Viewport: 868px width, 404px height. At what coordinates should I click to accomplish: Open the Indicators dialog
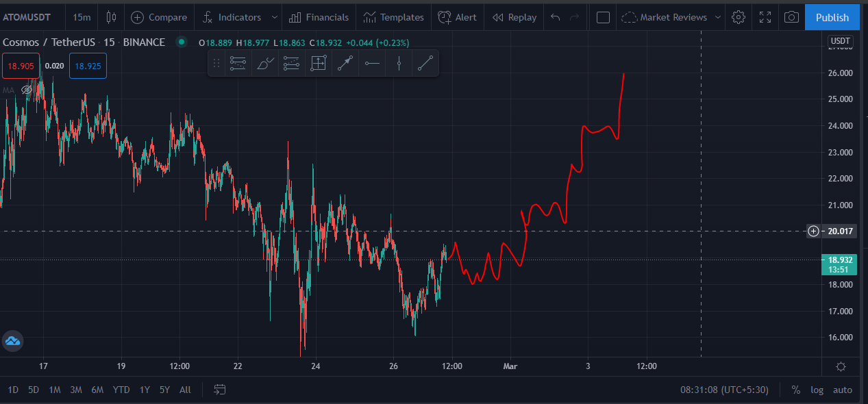[x=232, y=17]
